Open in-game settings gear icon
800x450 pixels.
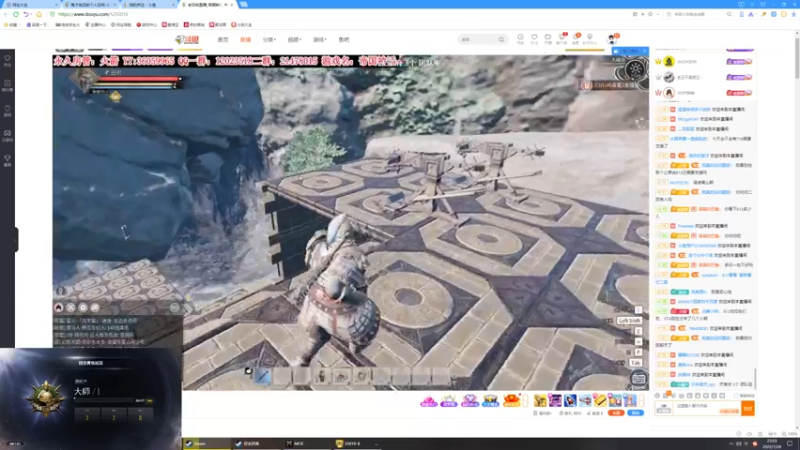[635, 69]
